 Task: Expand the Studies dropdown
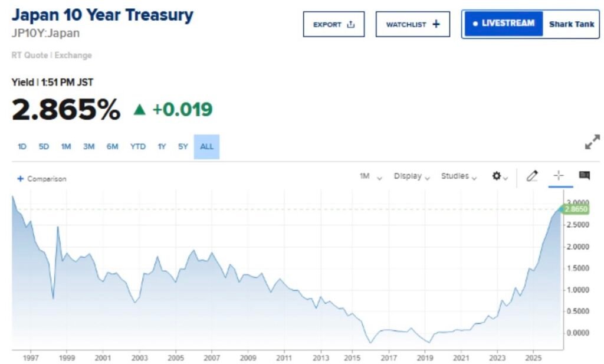[459, 176]
